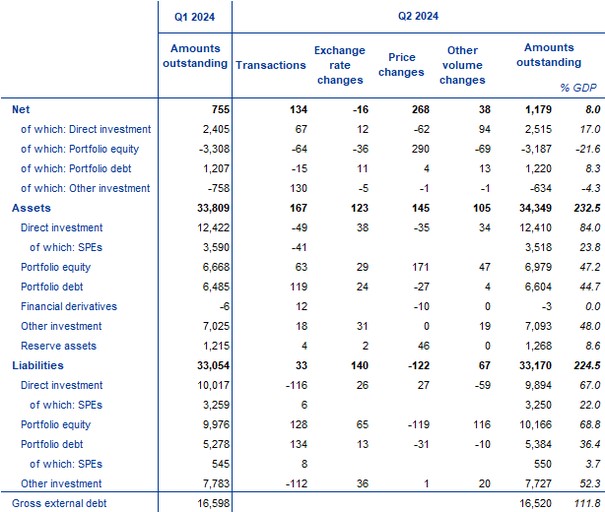Click the Q1 2024 column header
Viewport: 605px width, 512px height.
195,16
